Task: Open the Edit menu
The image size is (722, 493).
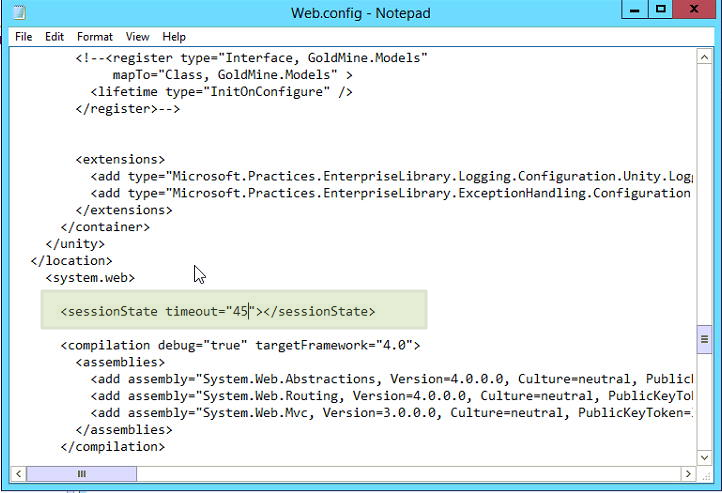Action: point(54,36)
